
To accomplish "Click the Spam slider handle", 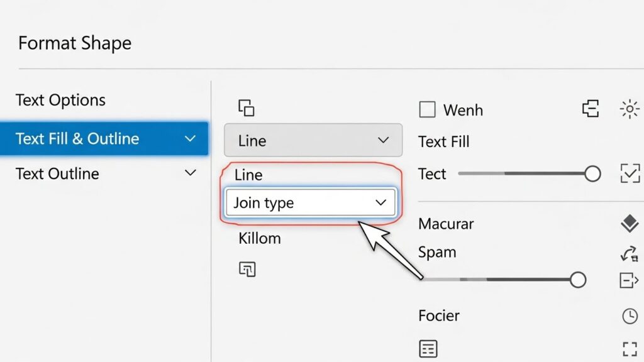I will click(x=577, y=280).
